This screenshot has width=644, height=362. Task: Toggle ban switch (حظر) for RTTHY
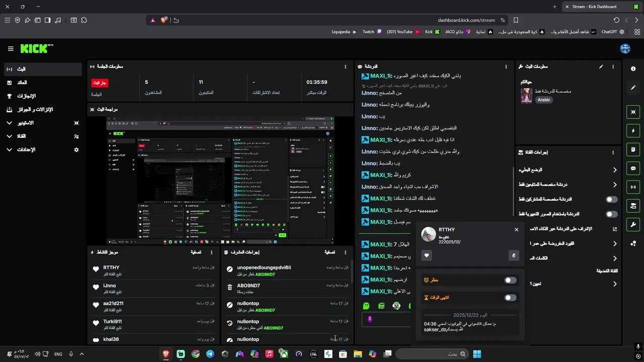pos(510,280)
